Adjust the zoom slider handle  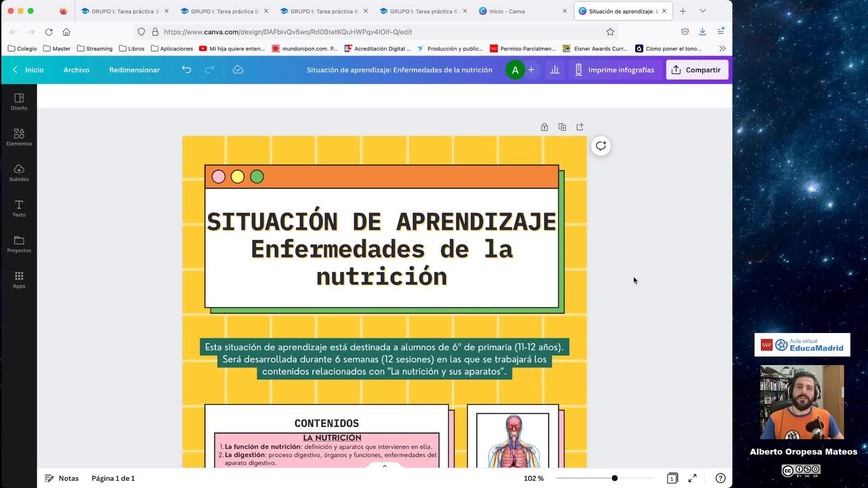614,478
